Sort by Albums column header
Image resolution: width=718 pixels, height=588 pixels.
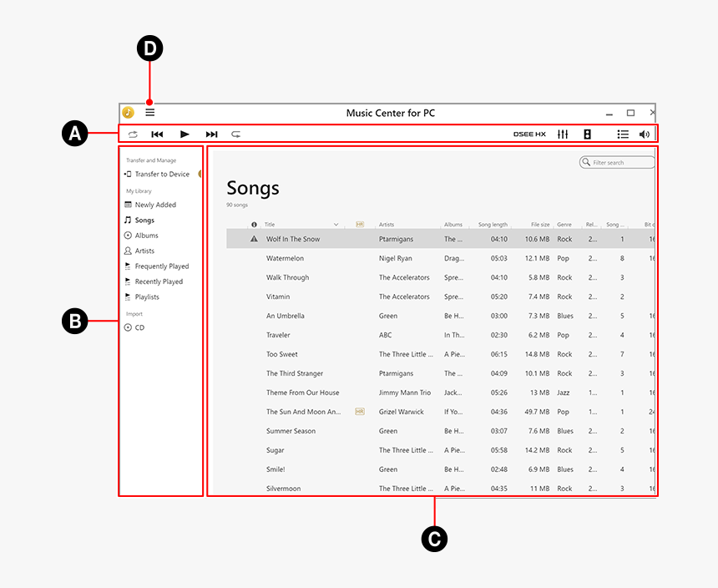click(x=453, y=225)
